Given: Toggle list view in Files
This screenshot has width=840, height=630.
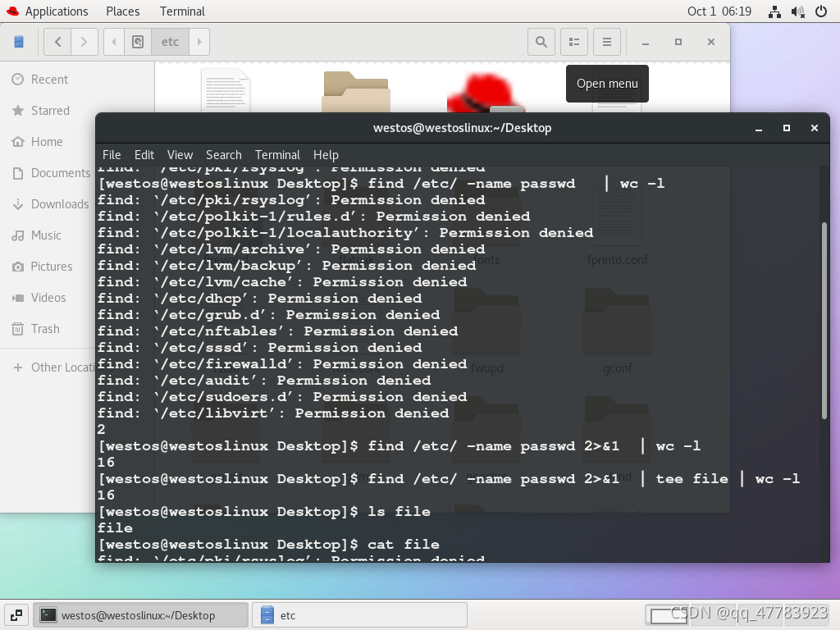Looking at the screenshot, I should click(x=574, y=42).
